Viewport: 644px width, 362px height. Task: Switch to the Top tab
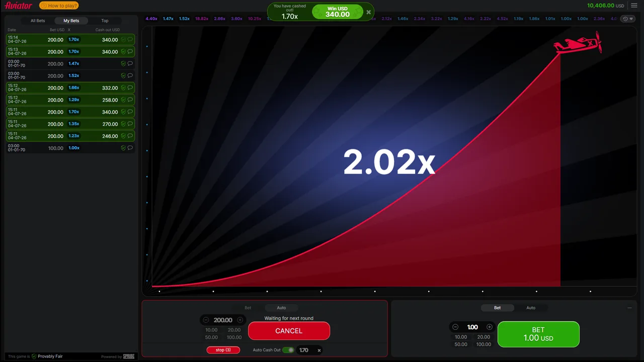click(x=105, y=21)
